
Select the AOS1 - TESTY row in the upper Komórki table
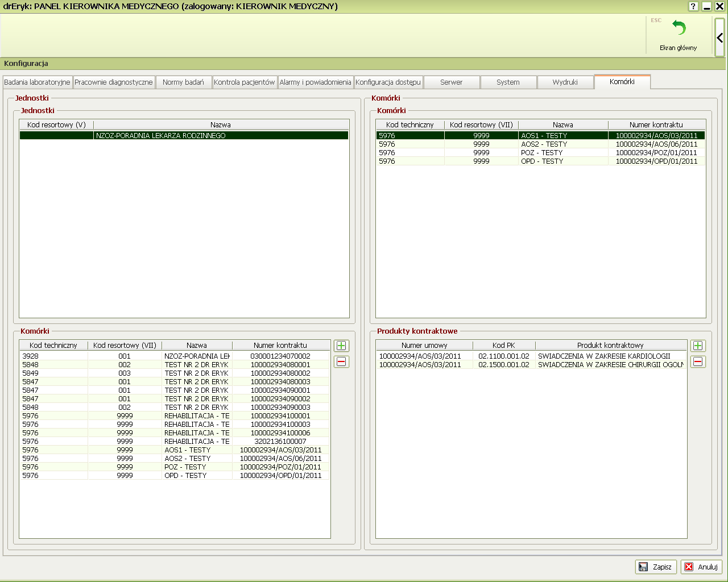[x=540, y=135]
